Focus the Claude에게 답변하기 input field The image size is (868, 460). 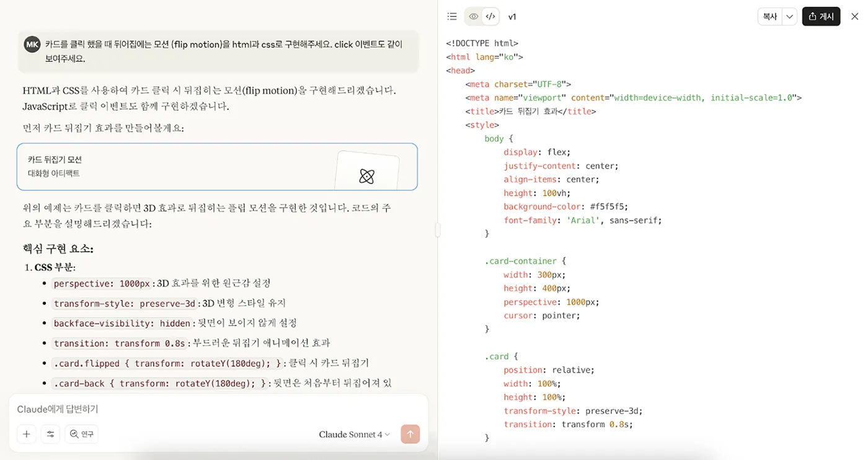click(217, 409)
